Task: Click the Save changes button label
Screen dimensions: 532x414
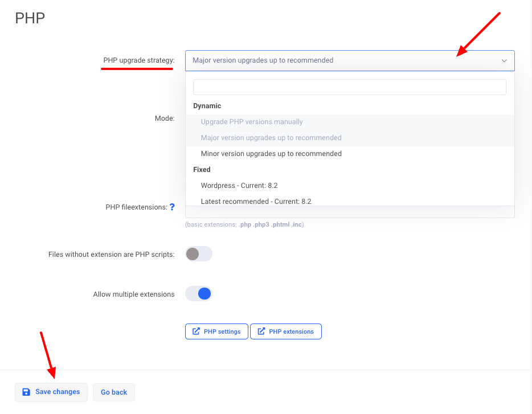Action: click(x=58, y=392)
